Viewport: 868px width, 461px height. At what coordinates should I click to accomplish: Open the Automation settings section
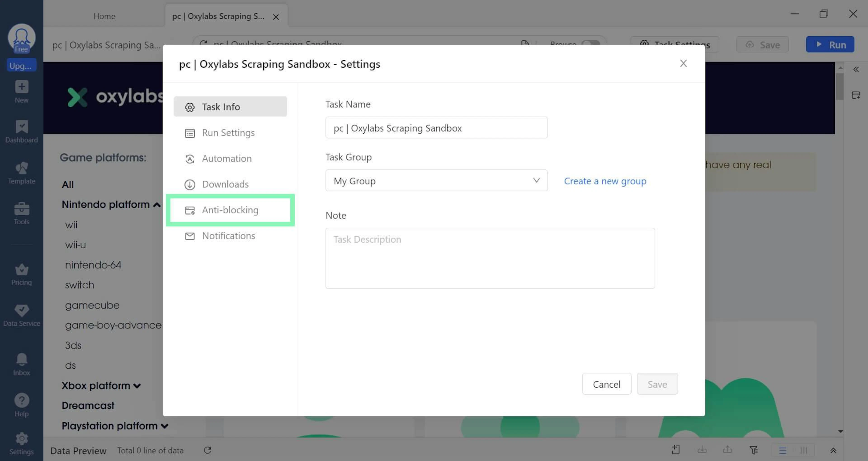230,158
